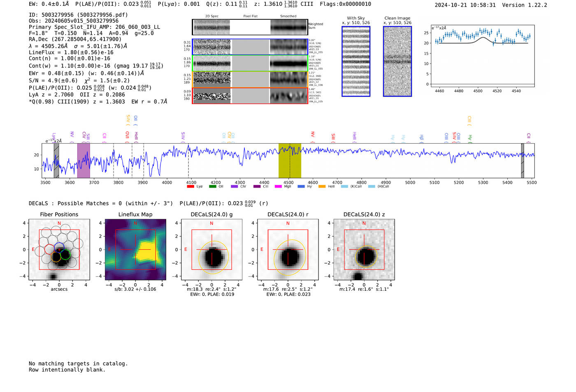This screenshot has width=576, height=392.
Task: Select the Obs: 20240605v015_5003279956 text
Action: click(x=74, y=21)
